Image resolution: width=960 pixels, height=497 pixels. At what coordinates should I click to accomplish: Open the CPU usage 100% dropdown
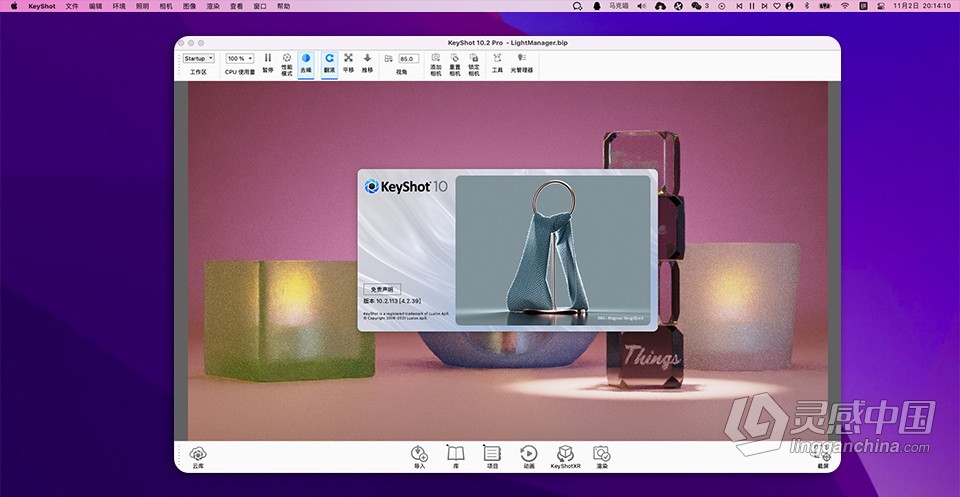(240, 59)
